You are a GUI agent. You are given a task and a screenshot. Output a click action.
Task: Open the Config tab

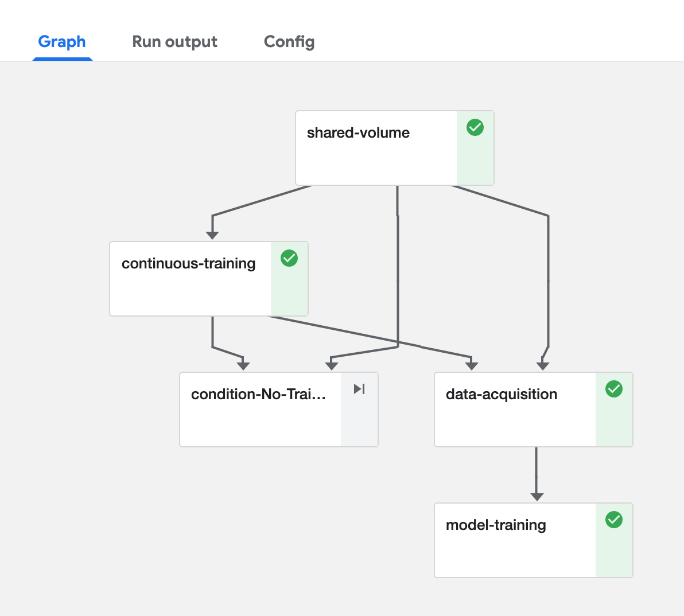coord(289,41)
